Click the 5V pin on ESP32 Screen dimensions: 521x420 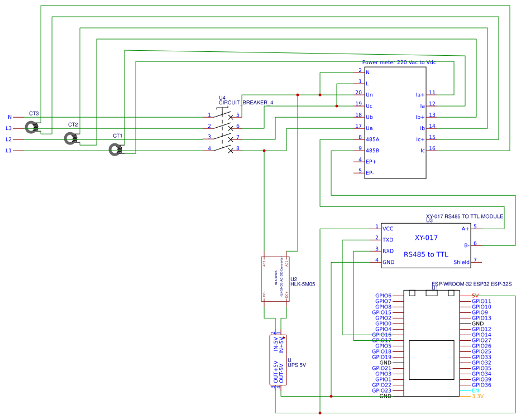pos(475,296)
